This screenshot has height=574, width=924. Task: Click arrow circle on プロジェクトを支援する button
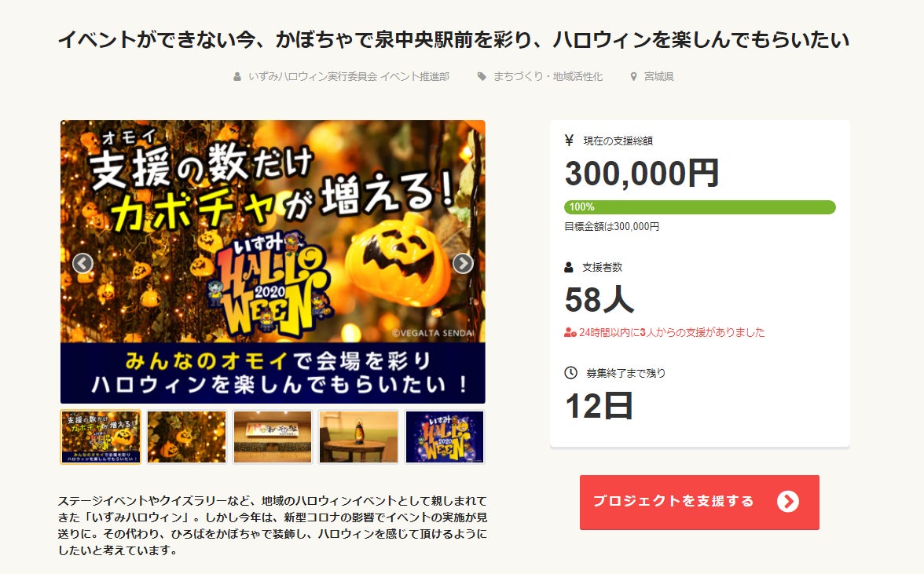tap(788, 502)
